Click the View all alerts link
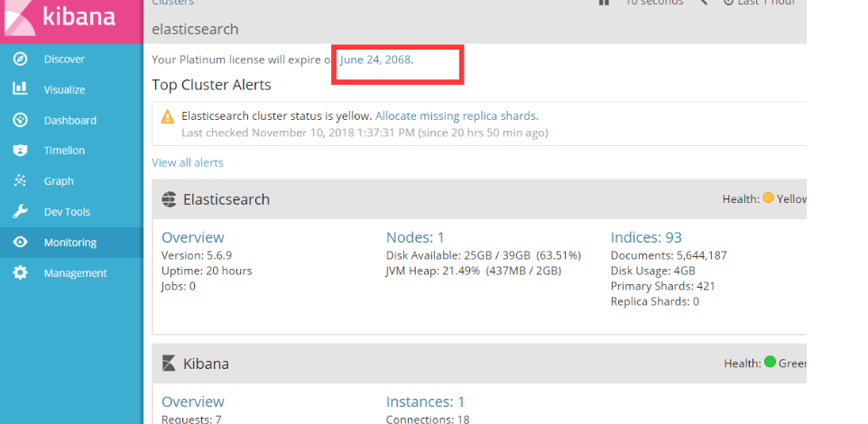 point(188,162)
